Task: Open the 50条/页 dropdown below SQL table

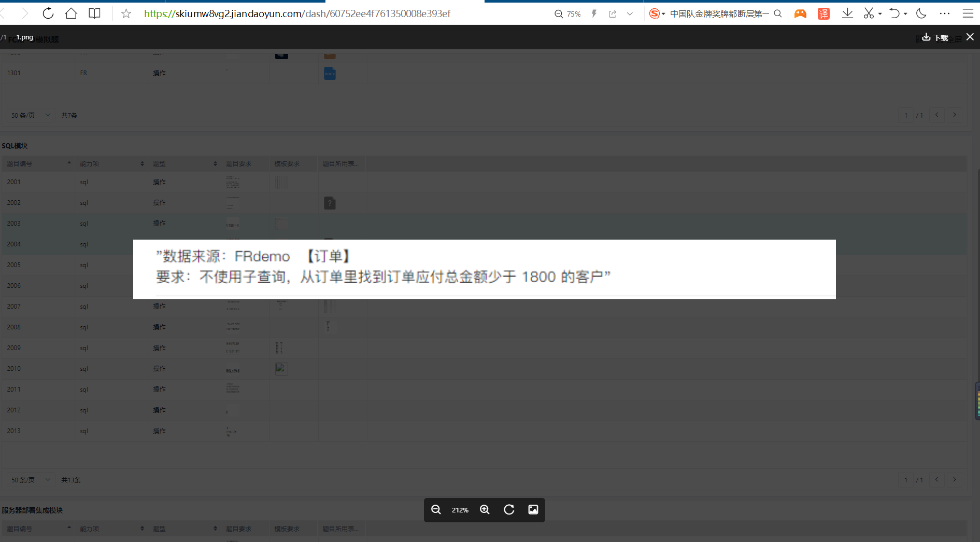Action: 30,480
